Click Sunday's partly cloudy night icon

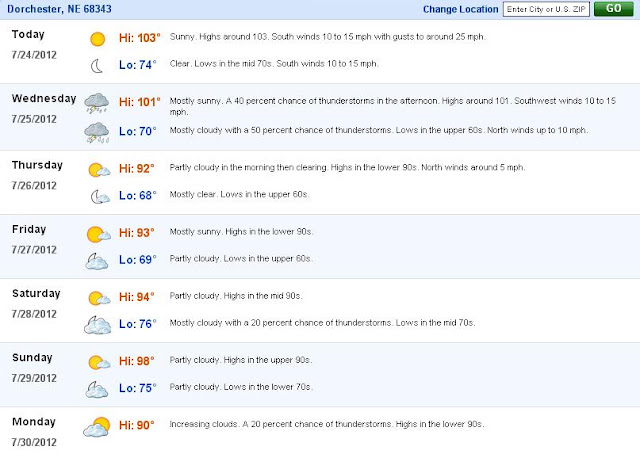pos(97,389)
